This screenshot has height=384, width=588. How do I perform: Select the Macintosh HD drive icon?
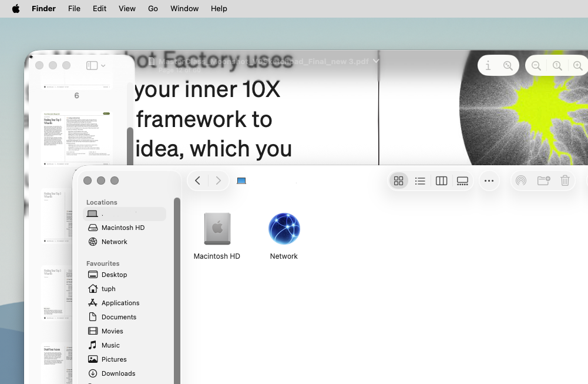click(x=217, y=229)
